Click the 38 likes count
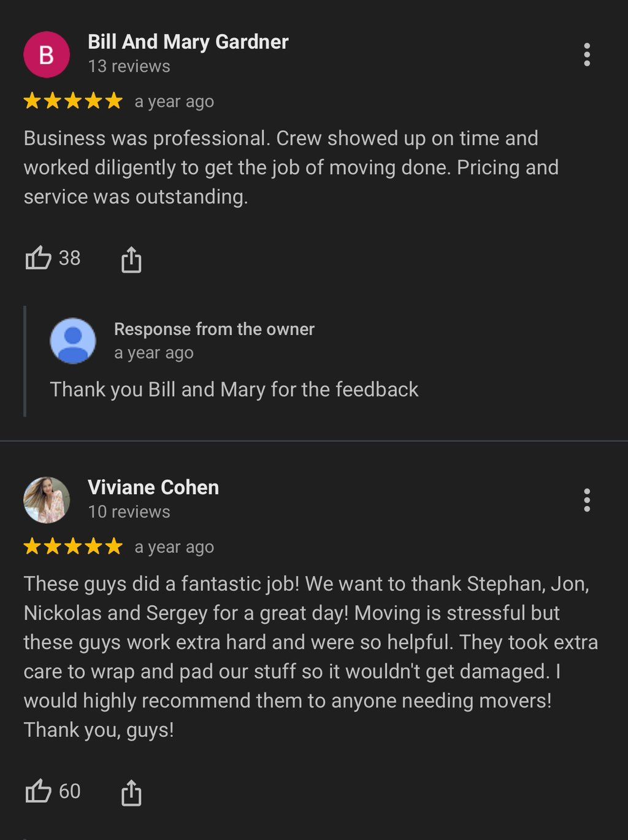628x840 pixels. coord(70,258)
